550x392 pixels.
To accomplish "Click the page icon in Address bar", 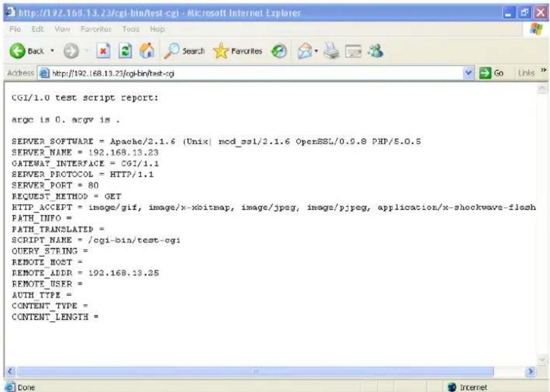I will (44, 73).
